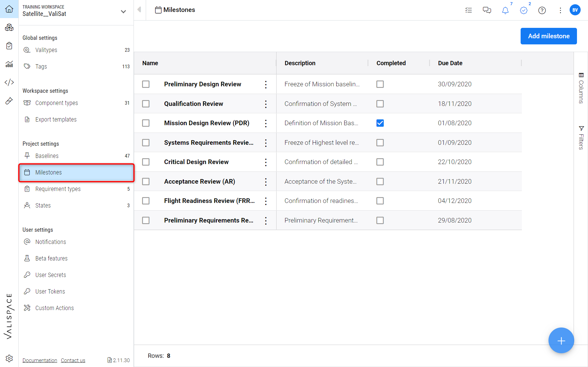The height and width of the screenshot is (367, 588).
Task: Select the Critical Design Review row checkbox
Action: pos(146,162)
